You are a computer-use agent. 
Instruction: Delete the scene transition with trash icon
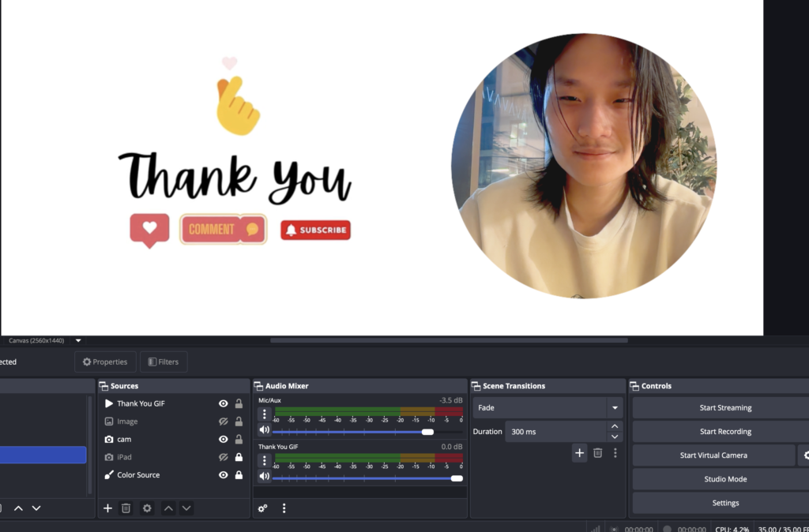click(x=598, y=452)
